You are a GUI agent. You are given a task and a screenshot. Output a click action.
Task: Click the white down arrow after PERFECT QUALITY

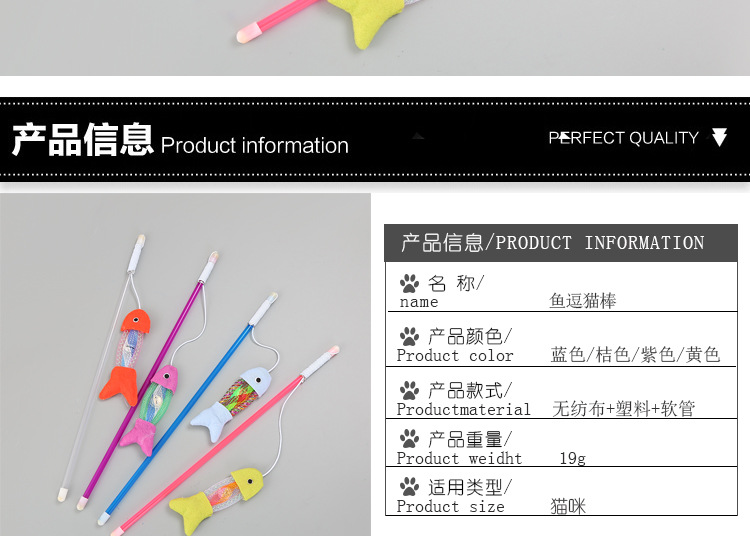(x=719, y=137)
